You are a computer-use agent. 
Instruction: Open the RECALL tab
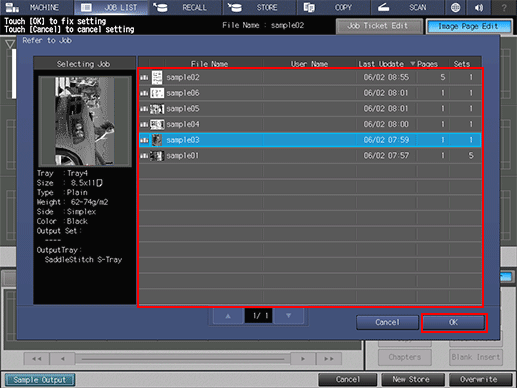[x=185, y=7]
